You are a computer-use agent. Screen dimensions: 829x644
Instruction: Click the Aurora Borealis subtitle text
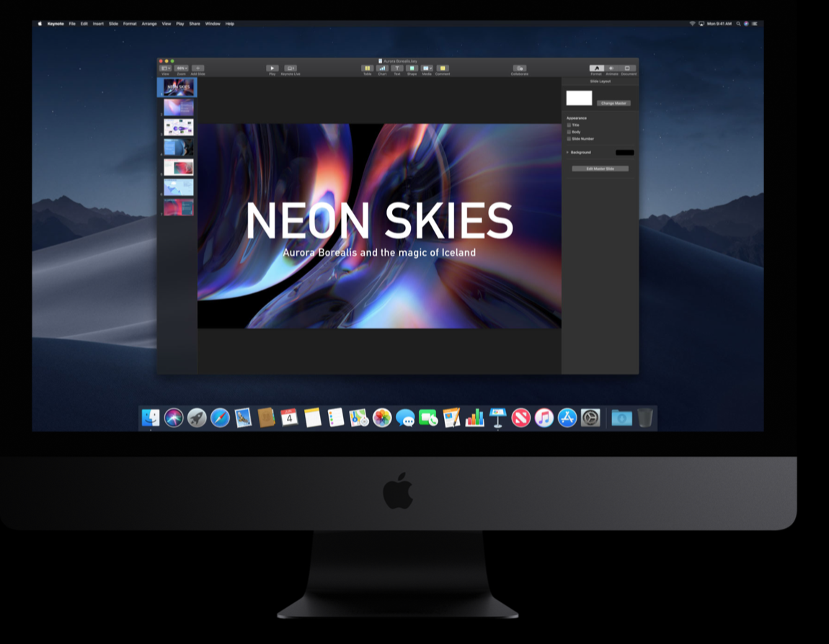click(x=379, y=253)
